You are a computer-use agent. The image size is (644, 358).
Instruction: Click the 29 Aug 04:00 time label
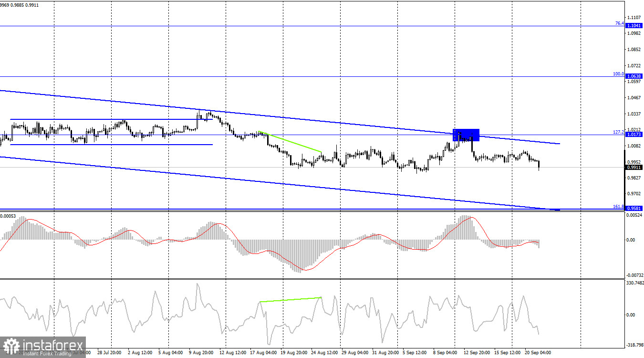coord(355,353)
